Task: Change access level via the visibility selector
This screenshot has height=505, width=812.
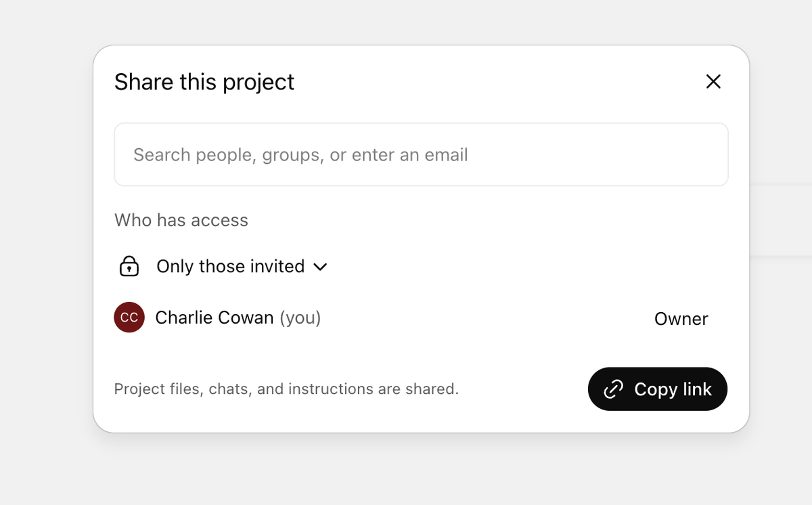Action: tap(230, 266)
